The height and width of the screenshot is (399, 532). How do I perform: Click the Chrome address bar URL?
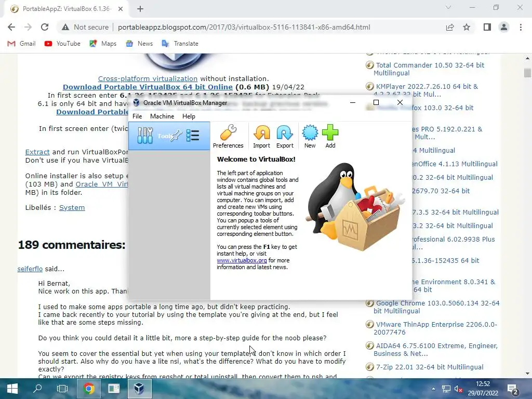[x=244, y=27]
